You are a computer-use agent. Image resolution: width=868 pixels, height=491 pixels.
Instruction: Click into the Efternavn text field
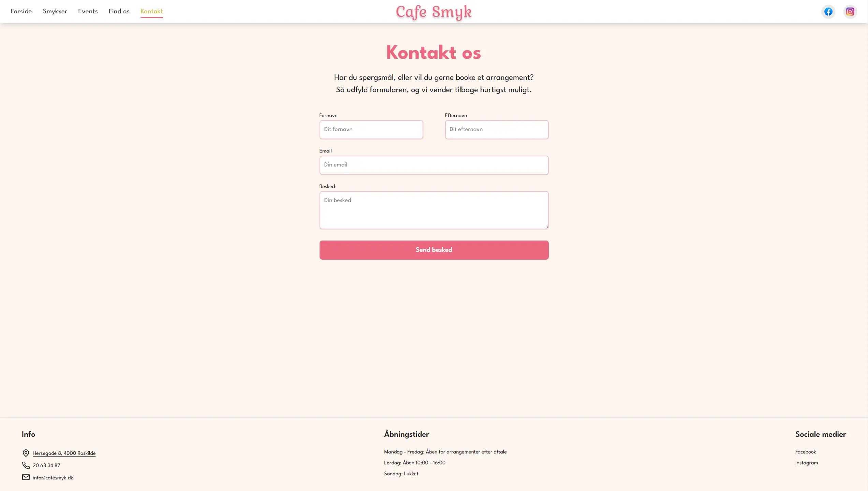click(x=497, y=129)
